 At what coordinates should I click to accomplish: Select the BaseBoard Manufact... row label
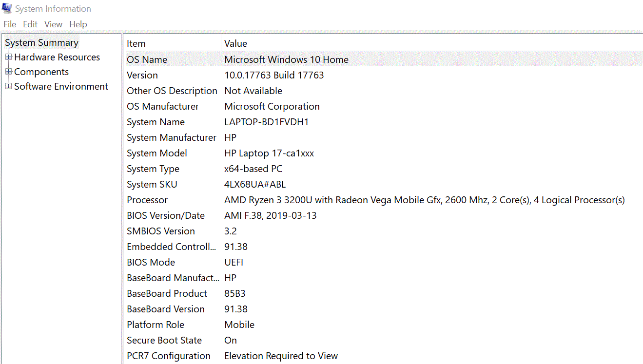click(x=173, y=278)
